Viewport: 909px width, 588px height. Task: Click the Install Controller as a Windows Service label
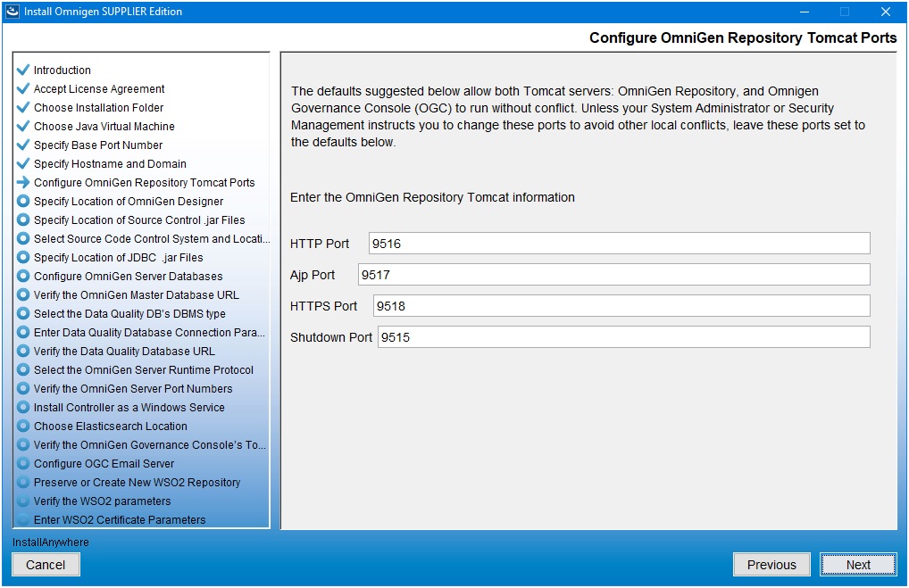[129, 407]
